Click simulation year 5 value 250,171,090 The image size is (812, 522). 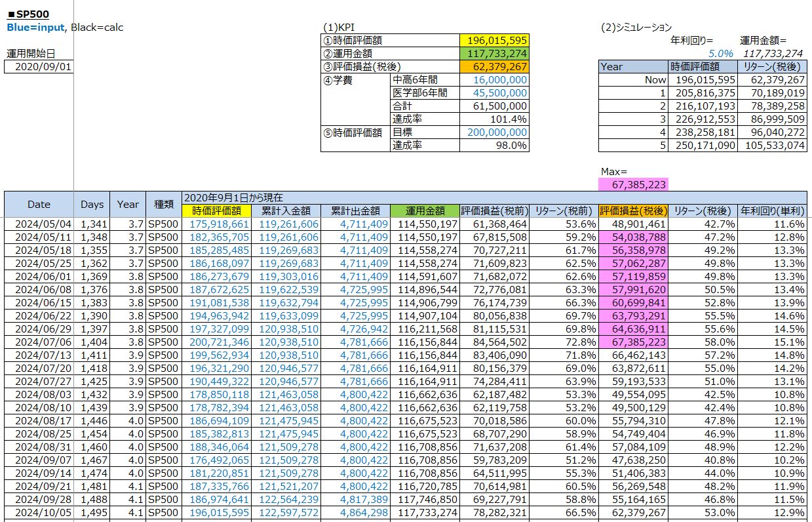[x=702, y=145]
